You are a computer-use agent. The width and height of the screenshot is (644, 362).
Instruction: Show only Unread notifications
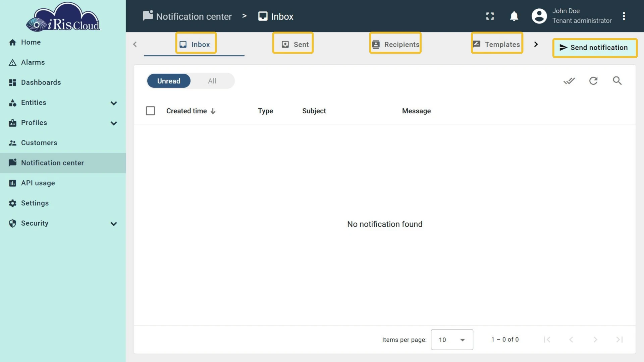click(x=169, y=81)
